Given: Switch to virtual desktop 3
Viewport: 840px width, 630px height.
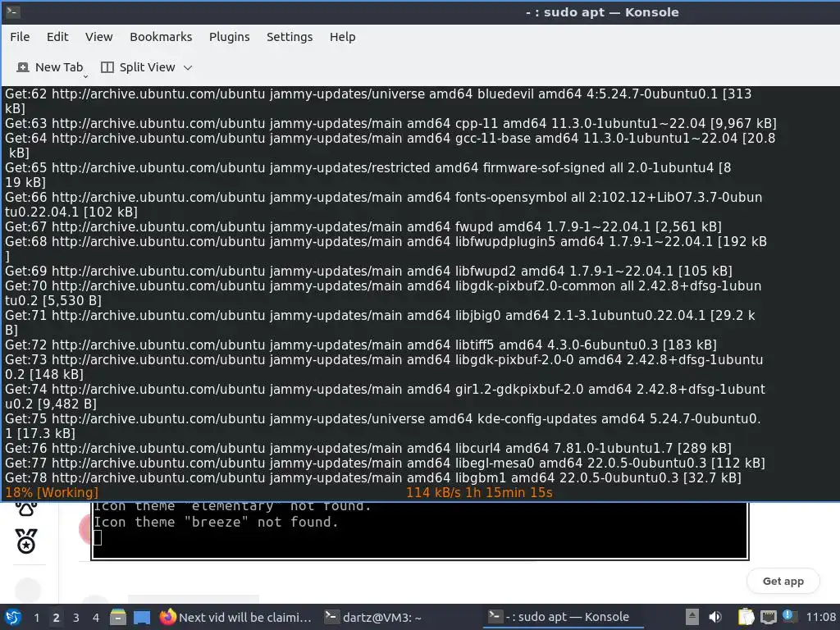Looking at the screenshot, I should (x=76, y=618).
